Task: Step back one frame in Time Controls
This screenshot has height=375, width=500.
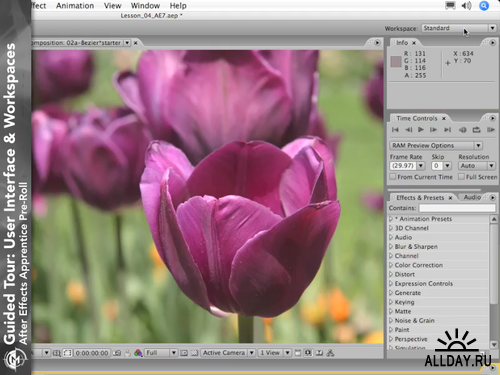Action: 408,130
